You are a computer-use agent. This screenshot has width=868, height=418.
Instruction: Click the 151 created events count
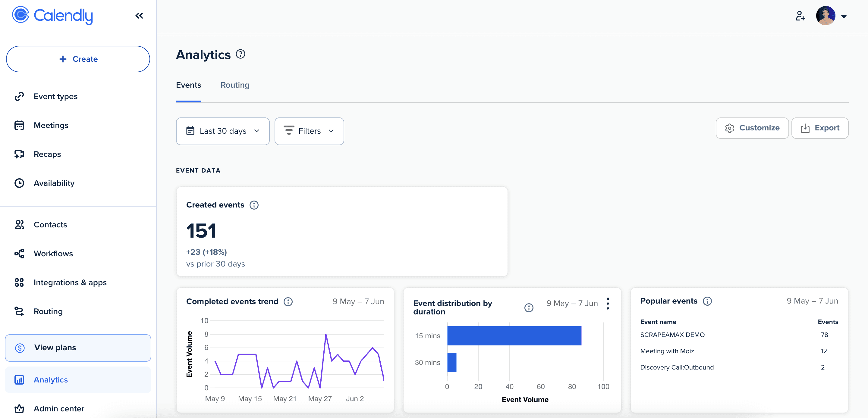[201, 231]
